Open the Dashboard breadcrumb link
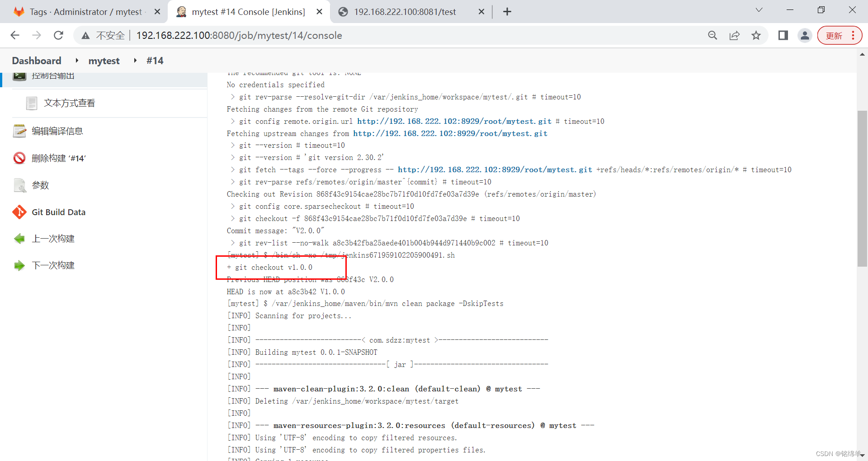868x461 pixels. 37,61
